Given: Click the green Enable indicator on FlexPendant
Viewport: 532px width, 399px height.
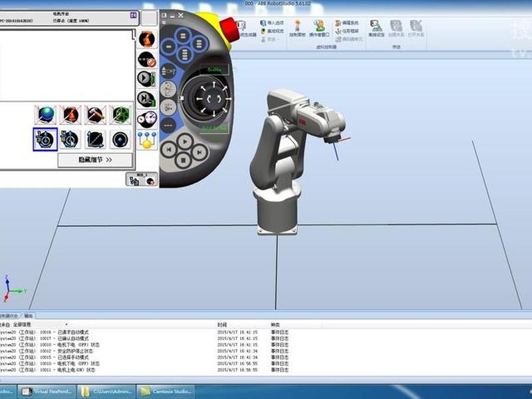Looking at the screenshot, I should click(214, 70).
